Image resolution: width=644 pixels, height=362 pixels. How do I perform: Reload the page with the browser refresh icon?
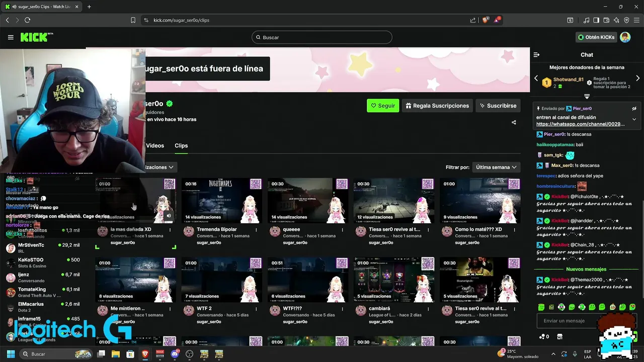click(27, 20)
